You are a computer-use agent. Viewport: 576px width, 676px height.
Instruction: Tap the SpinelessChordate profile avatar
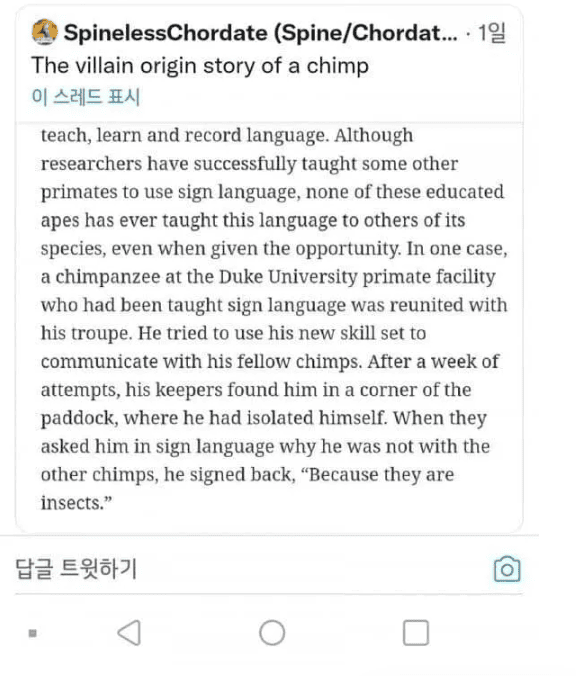click(44, 32)
